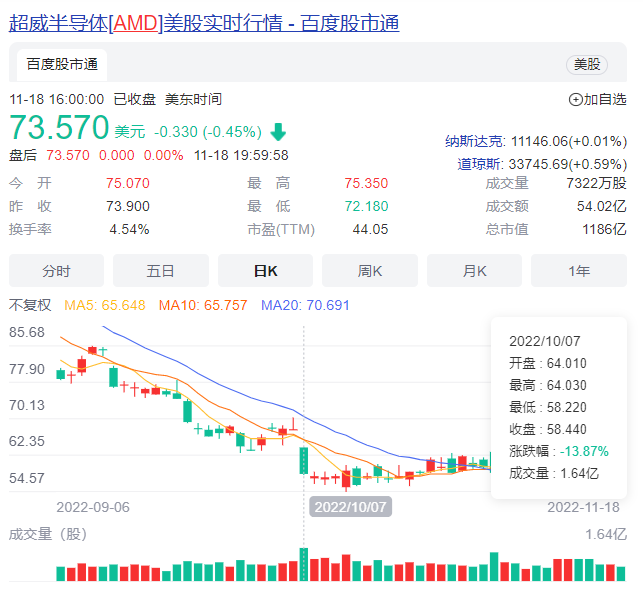Click the tooltip 开盘 : 64.010 row

pos(548,363)
